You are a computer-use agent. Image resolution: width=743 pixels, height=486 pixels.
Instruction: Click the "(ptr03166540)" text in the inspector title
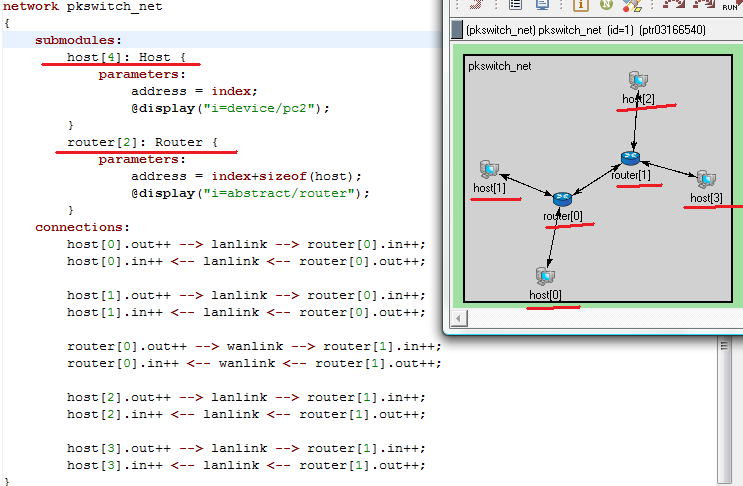[x=672, y=30]
